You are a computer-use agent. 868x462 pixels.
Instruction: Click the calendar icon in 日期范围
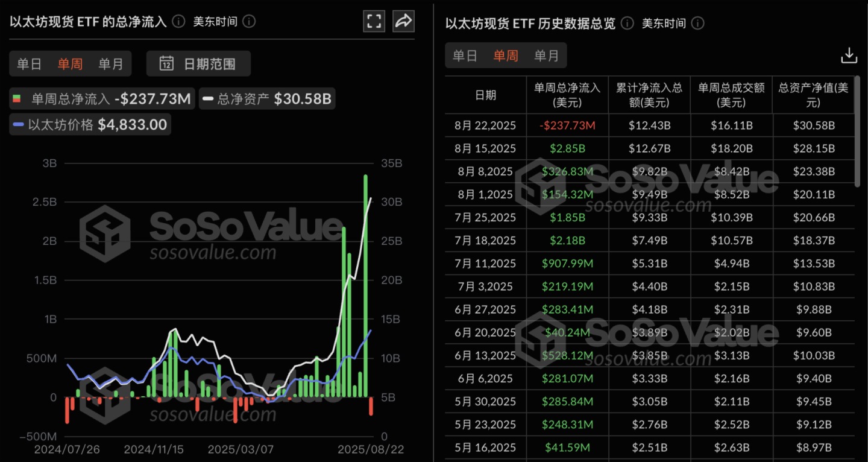pyautogui.click(x=166, y=63)
